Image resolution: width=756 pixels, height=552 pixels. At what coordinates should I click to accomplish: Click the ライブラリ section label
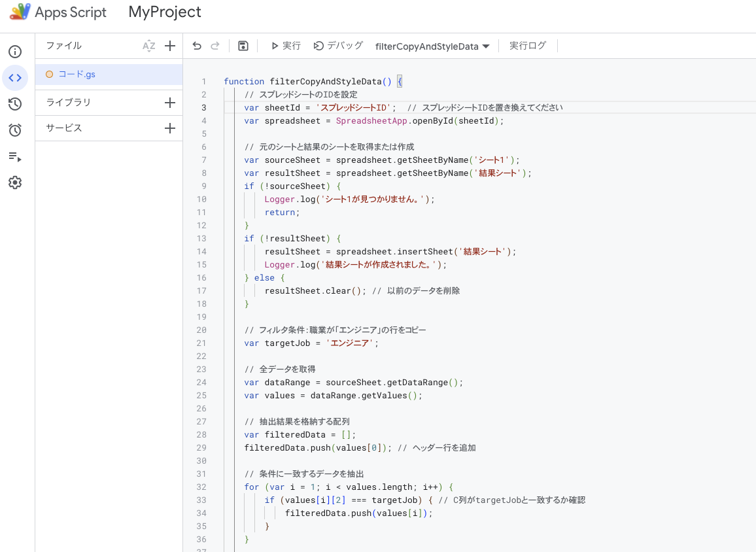coord(69,102)
